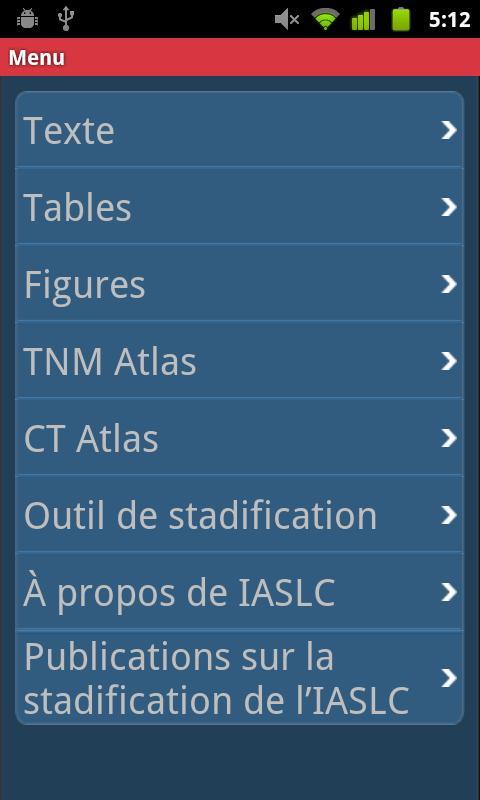Open À propos de IASLC

[x=239, y=591]
